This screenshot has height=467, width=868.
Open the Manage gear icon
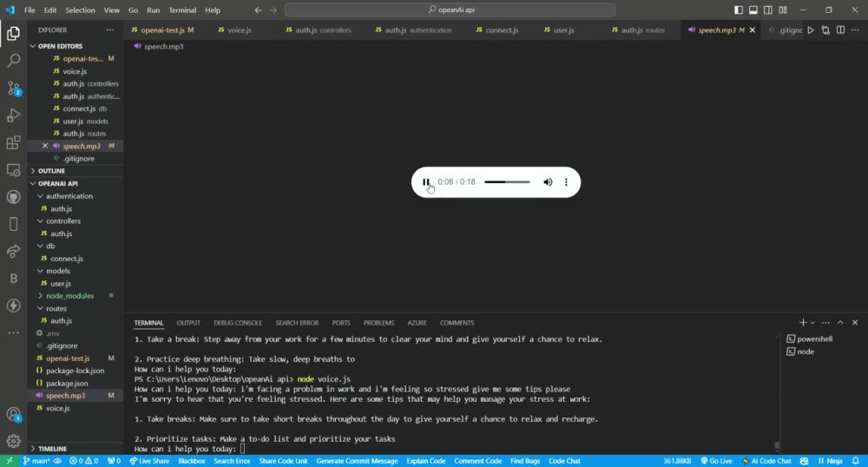click(x=13, y=441)
